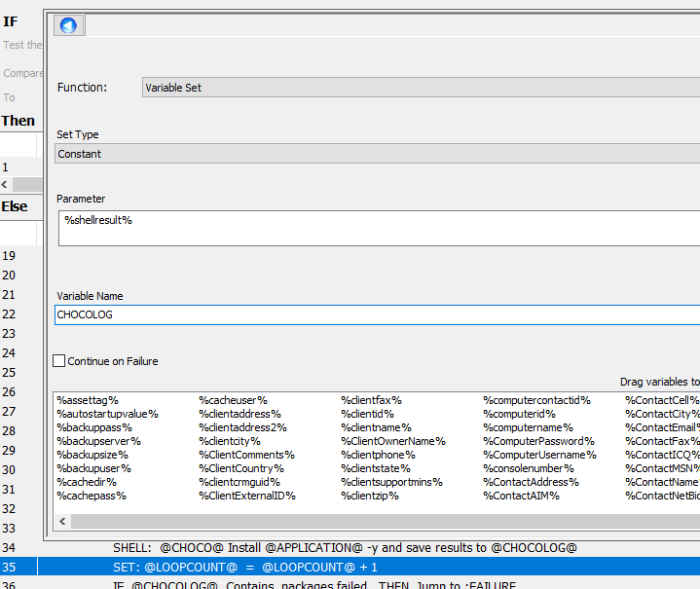Image resolution: width=700 pixels, height=589 pixels.
Task: Click the blue back arrow icon
Action: pos(68,25)
